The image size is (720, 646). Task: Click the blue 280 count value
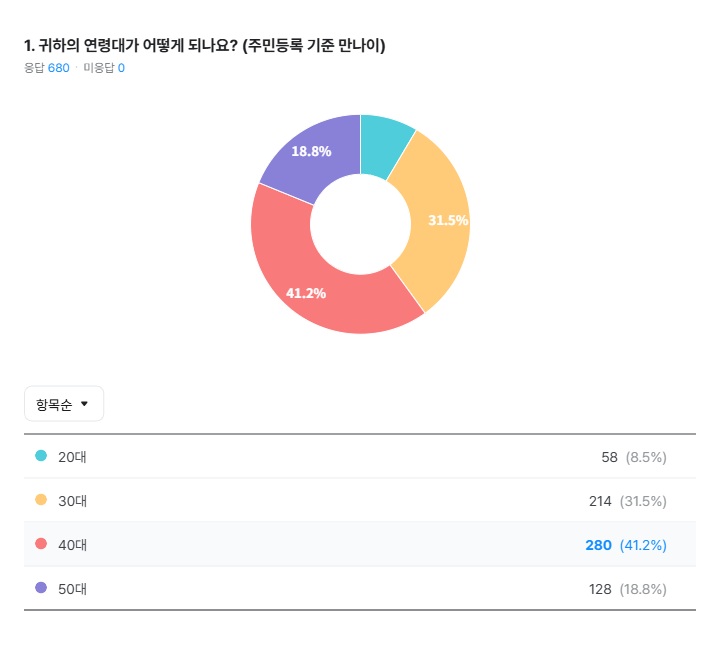[x=598, y=545]
